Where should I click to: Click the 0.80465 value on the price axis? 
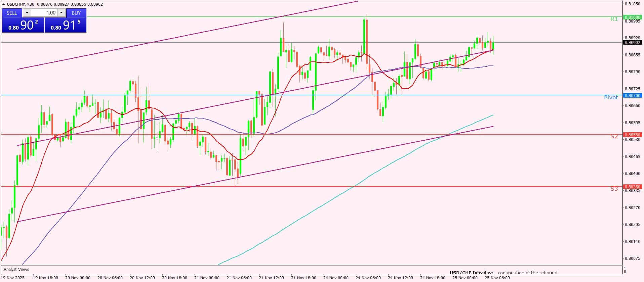pos(632,156)
